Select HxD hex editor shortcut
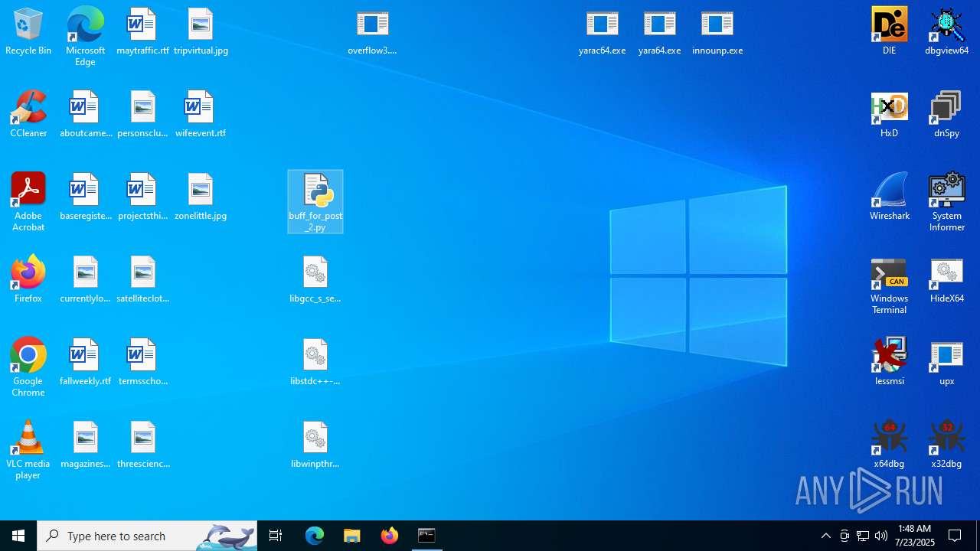The height and width of the screenshot is (551, 980). 890,115
